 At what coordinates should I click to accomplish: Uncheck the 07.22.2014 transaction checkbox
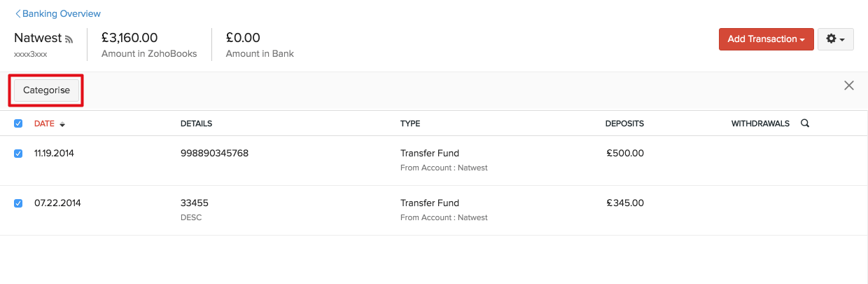18,203
